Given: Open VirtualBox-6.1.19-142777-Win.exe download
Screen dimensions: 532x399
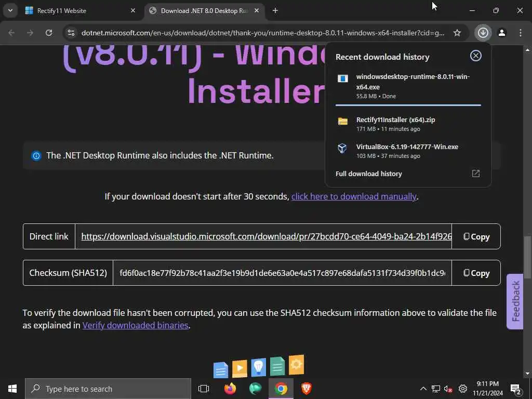Looking at the screenshot, I should (x=408, y=151).
